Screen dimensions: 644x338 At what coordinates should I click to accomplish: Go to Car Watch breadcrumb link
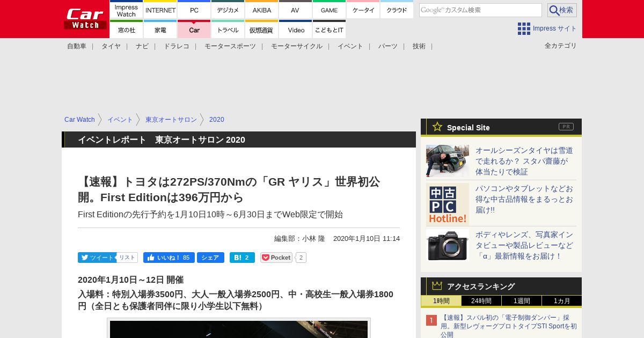tap(79, 120)
